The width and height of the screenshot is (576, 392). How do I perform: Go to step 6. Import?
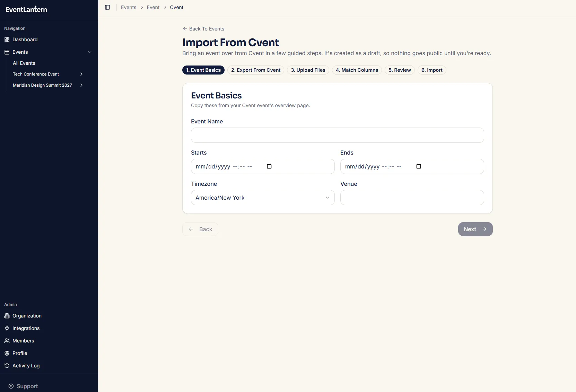coord(432,70)
